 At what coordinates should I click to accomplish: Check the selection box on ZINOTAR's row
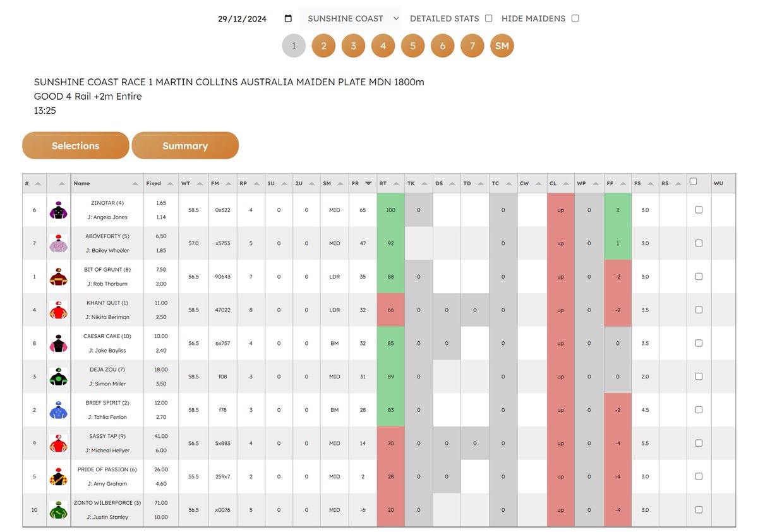(699, 209)
